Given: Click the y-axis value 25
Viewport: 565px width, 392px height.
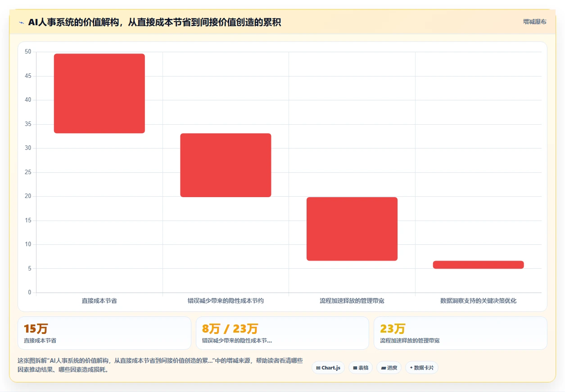Looking at the screenshot, I should coord(28,172).
